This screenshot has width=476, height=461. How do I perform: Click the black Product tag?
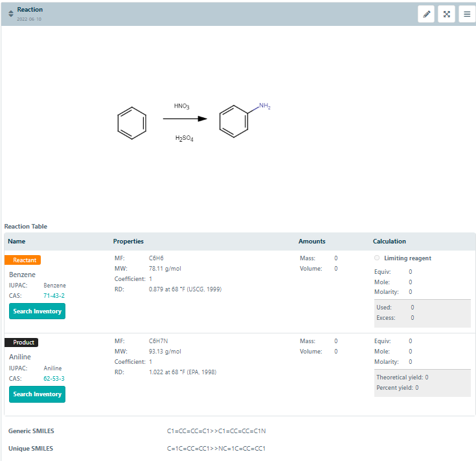21,343
